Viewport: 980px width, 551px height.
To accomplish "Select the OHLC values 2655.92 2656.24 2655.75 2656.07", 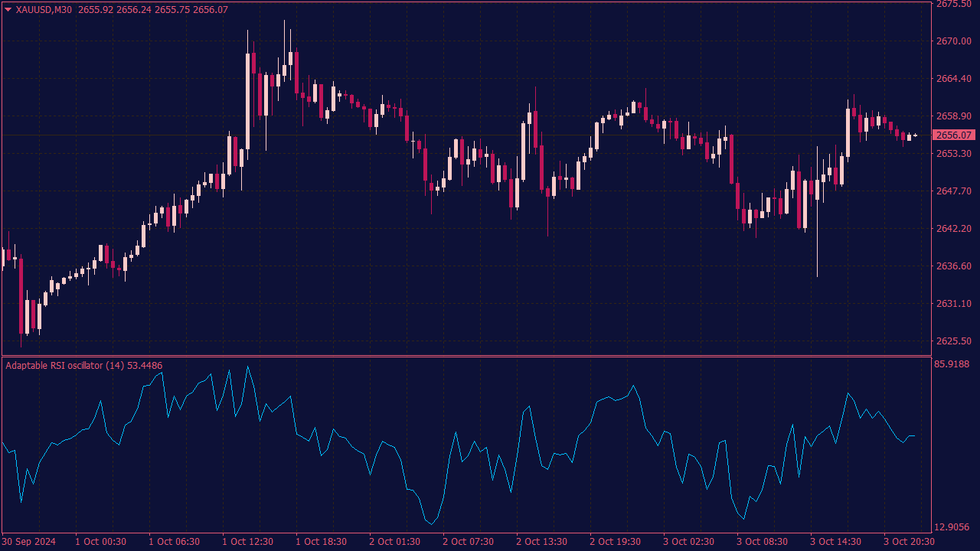I will pos(153,10).
